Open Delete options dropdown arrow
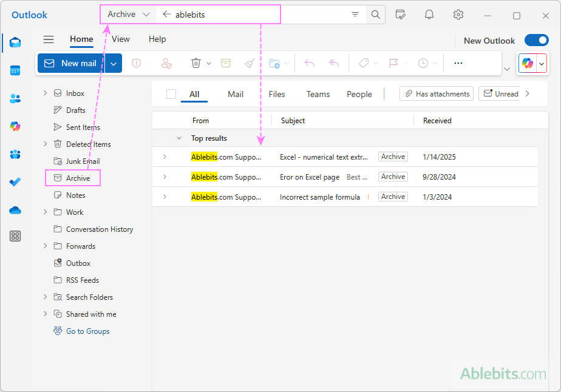The width and height of the screenshot is (561, 392). (x=209, y=63)
